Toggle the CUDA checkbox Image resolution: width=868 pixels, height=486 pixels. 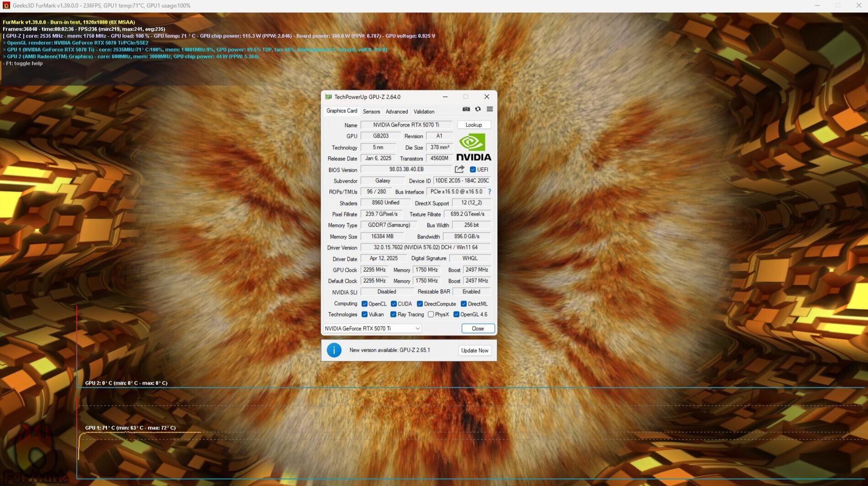(x=394, y=304)
